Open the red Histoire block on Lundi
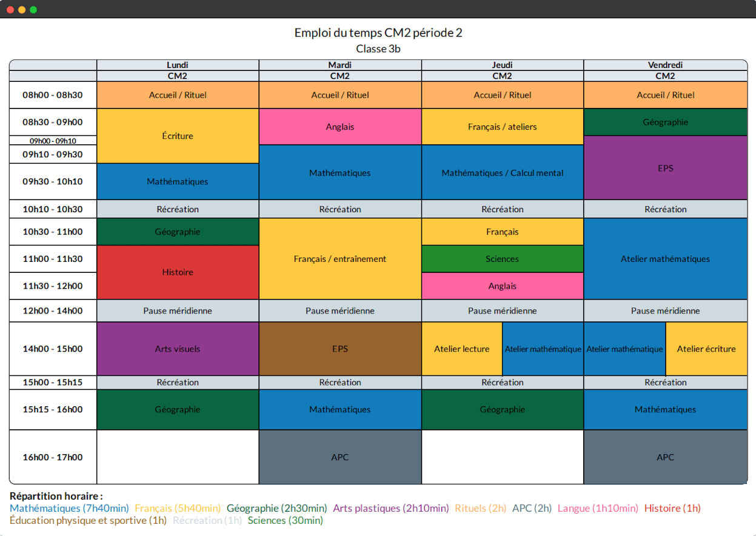This screenshot has width=756, height=536. [x=178, y=272]
